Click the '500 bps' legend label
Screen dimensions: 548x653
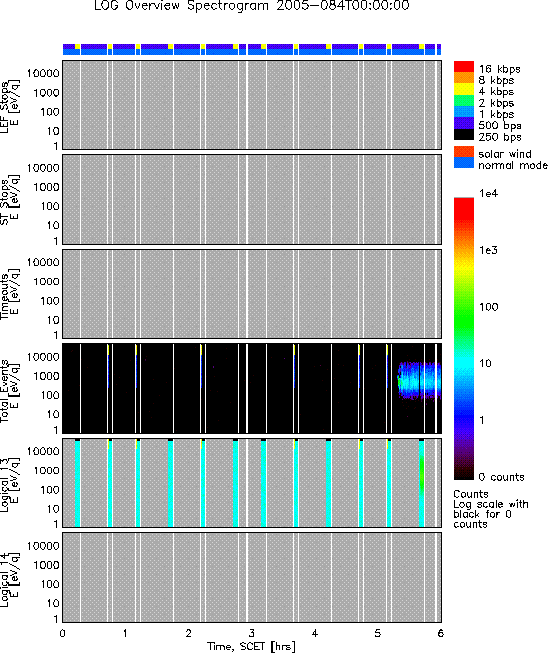coord(500,126)
